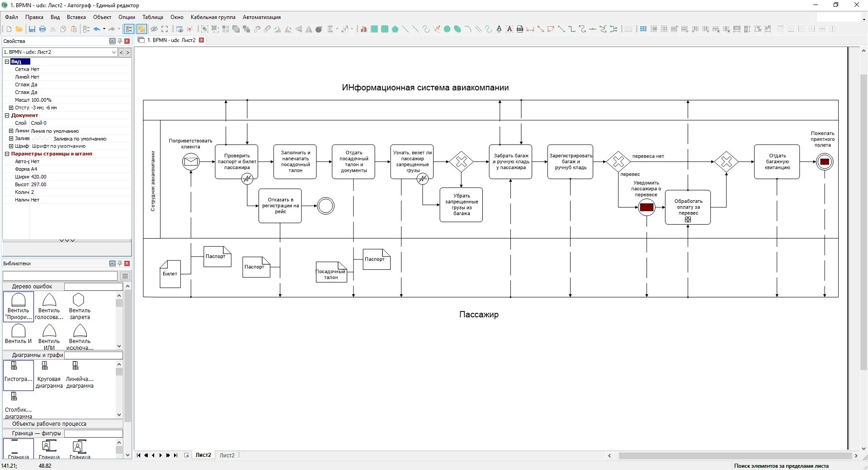Print the sheet via printer icon
Screen dimensions: 868x470
coord(42,29)
